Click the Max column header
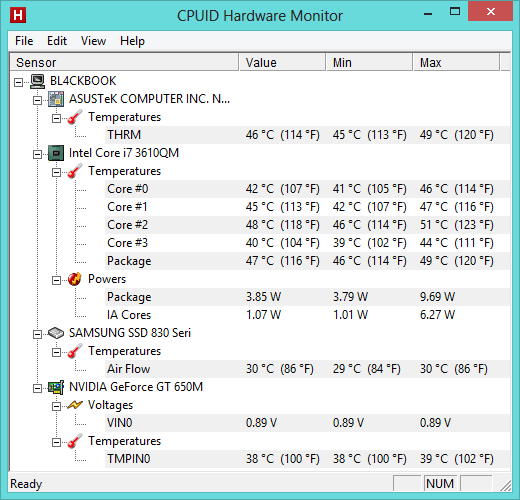Image resolution: width=520 pixels, height=500 pixels. (456, 62)
